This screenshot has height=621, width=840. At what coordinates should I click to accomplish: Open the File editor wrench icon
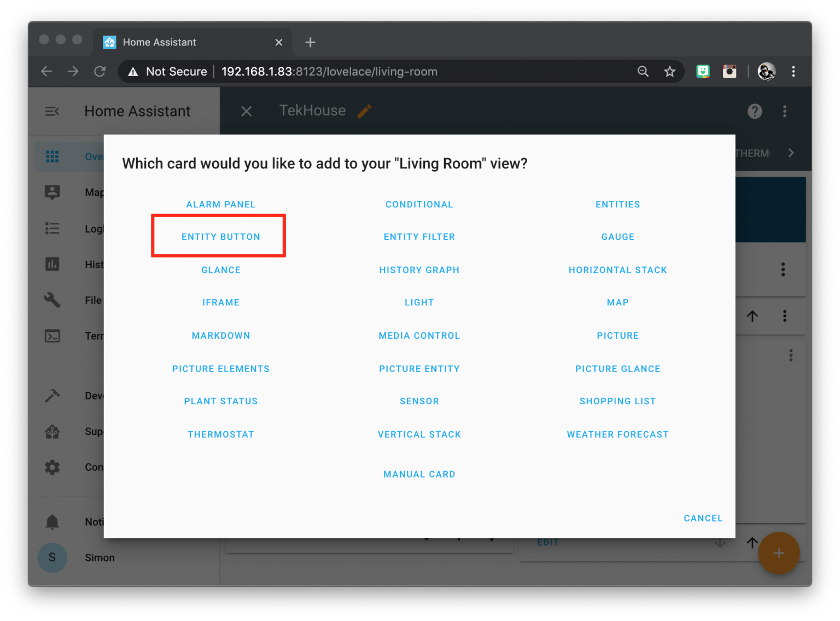[52, 300]
